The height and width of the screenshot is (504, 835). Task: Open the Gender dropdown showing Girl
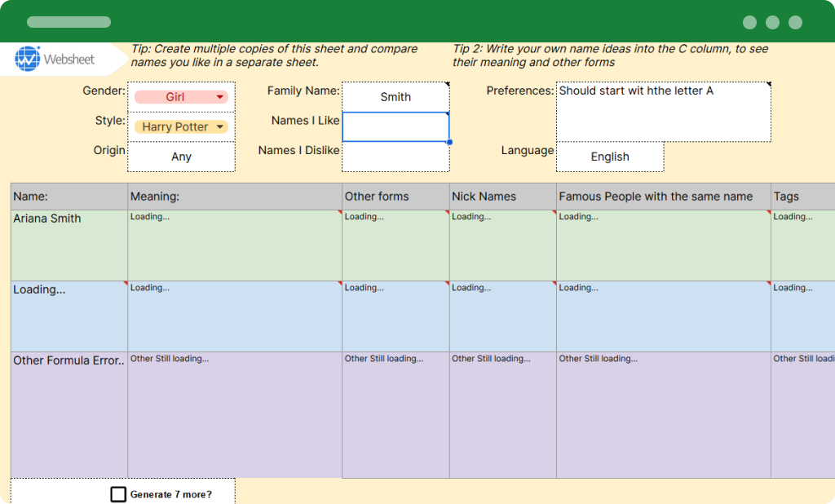pyautogui.click(x=181, y=95)
